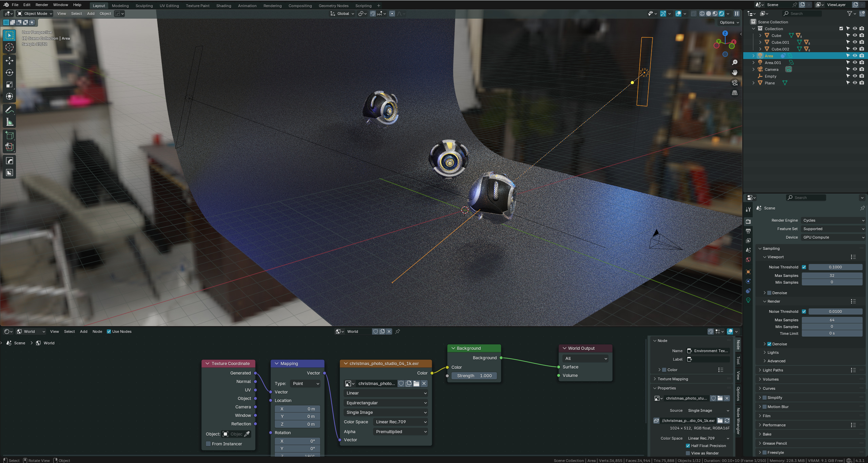Activate the Move tool
The width and height of the screenshot is (868, 463).
point(9,61)
